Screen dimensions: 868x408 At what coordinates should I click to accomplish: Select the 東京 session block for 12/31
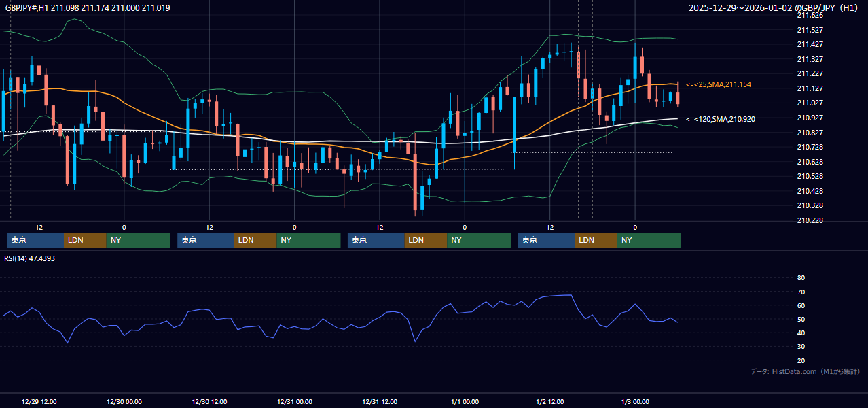click(x=376, y=240)
